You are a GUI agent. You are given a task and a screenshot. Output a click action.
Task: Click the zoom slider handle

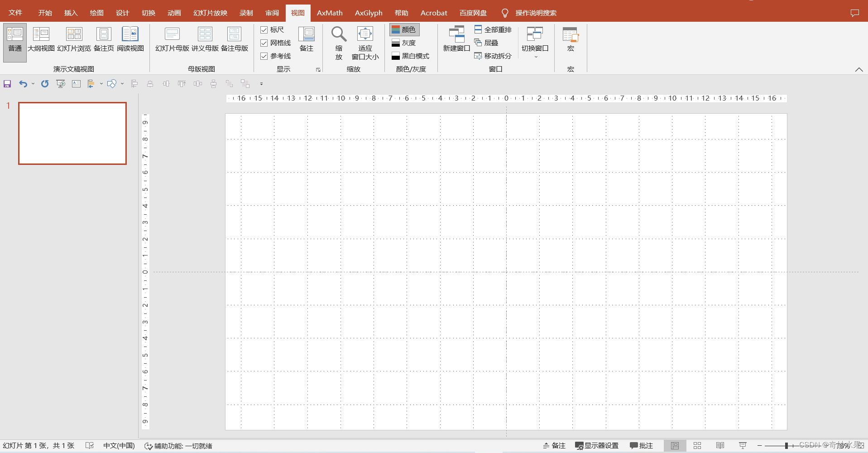[x=787, y=446]
